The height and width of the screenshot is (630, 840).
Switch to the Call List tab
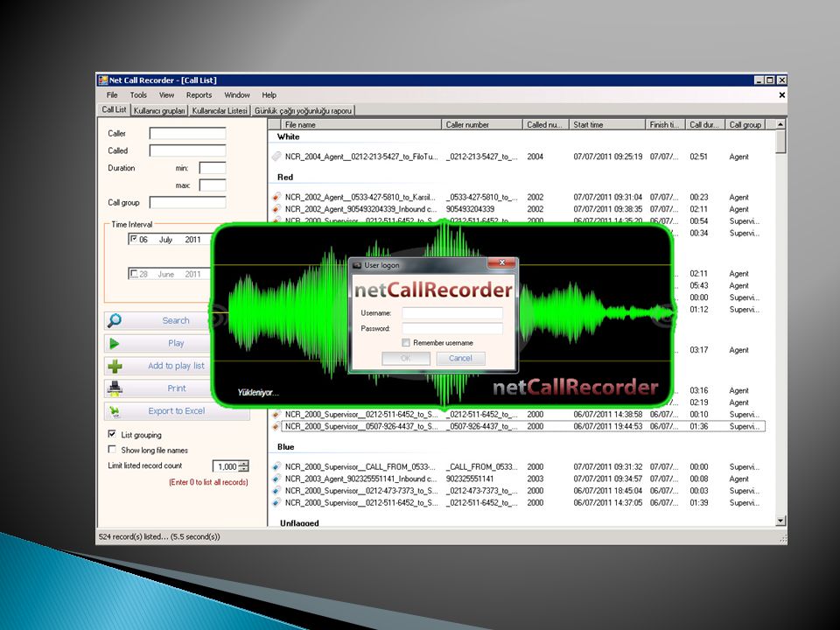pyautogui.click(x=114, y=110)
